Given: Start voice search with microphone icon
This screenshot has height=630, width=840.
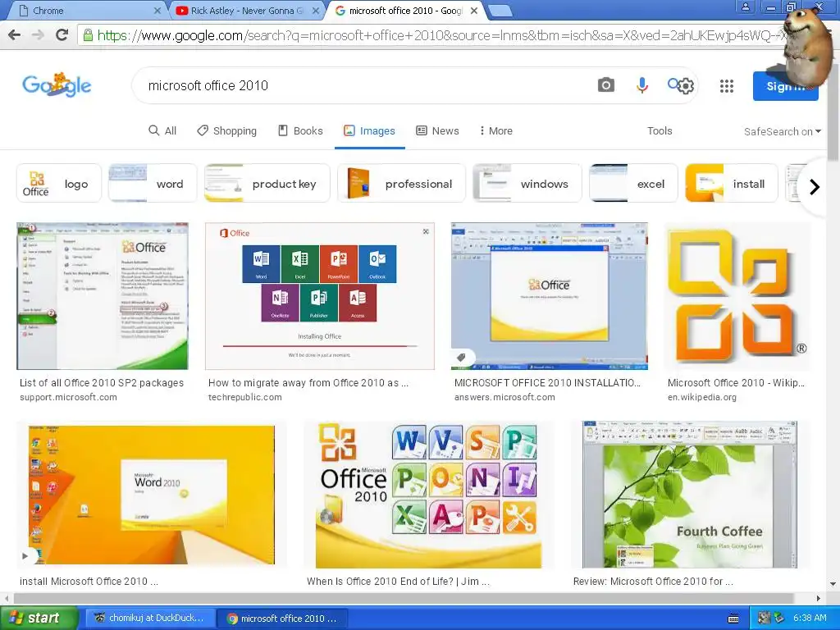Looking at the screenshot, I should (641, 85).
